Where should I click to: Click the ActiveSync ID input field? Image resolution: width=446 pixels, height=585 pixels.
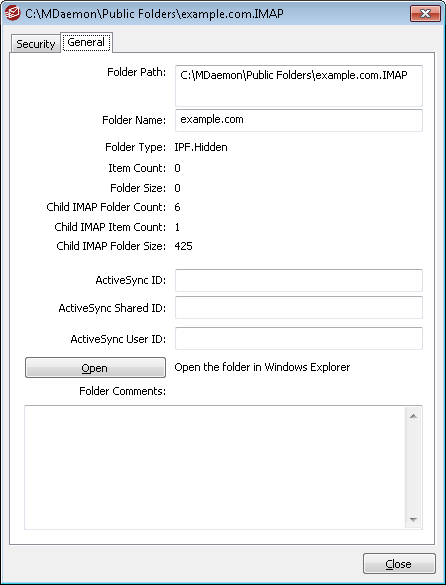299,280
